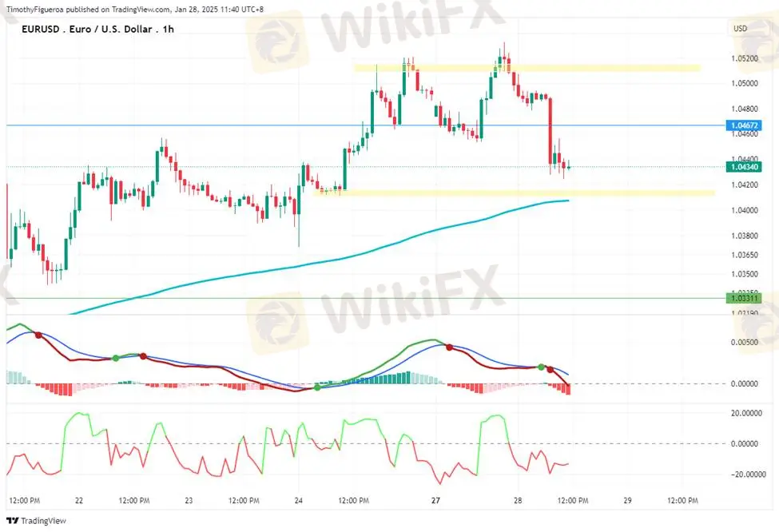Click the bold date label 27 on time axis

point(435,501)
